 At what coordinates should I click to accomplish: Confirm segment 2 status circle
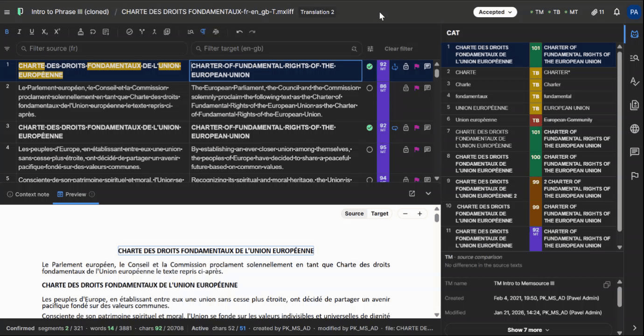tap(370, 88)
